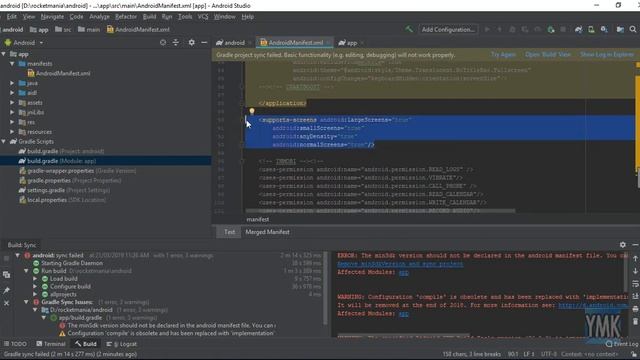The image size is (640, 360).
Task: Open the TODO tool window tab
Action: 15,344
